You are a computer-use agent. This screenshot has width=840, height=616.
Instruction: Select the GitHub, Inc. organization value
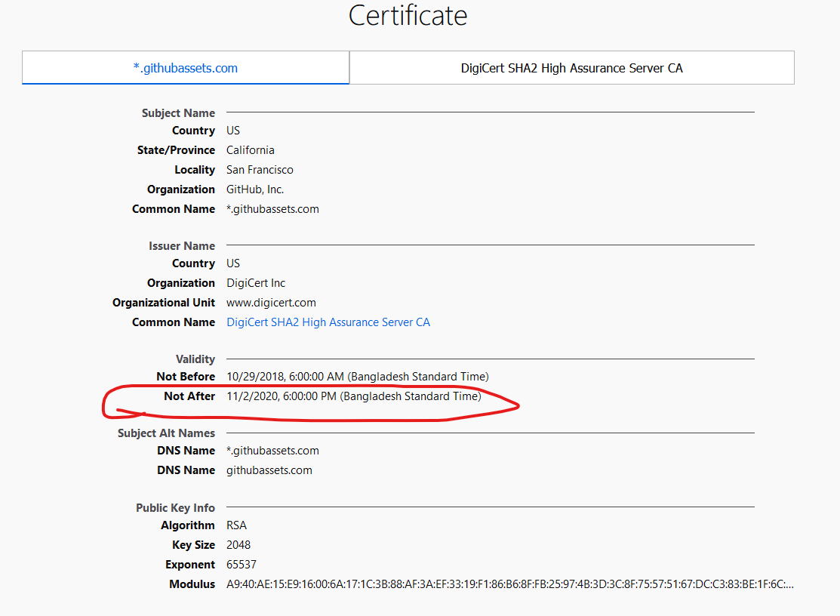point(255,189)
